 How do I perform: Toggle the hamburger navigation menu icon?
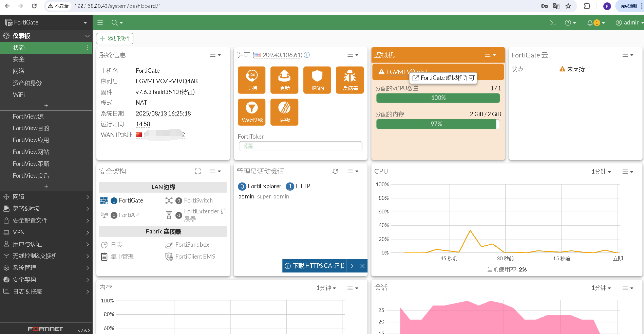click(100, 23)
